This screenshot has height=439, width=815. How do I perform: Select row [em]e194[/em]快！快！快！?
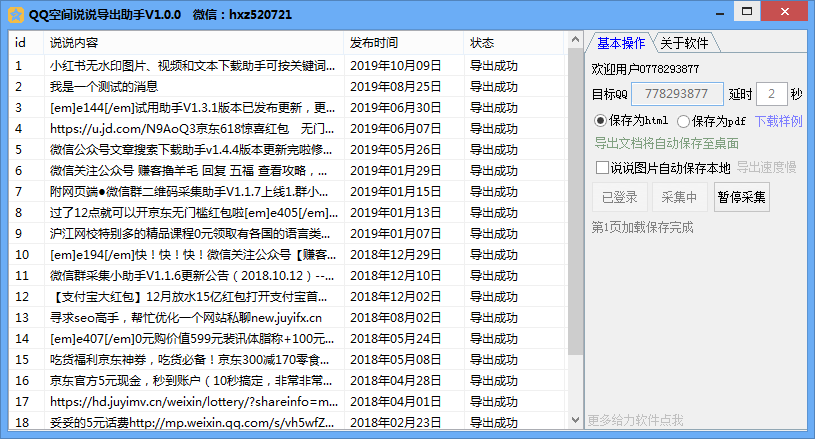(286, 255)
